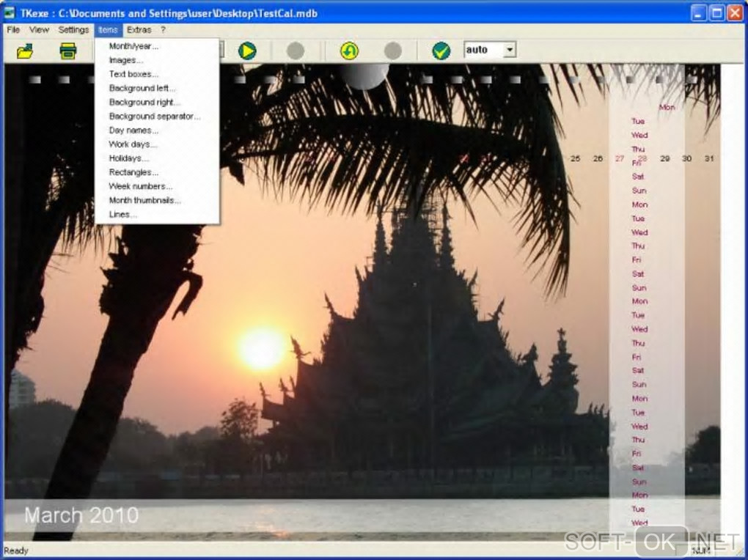Open the ? help menu
The width and height of the screenshot is (748, 560).
click(x=163, y=29)
